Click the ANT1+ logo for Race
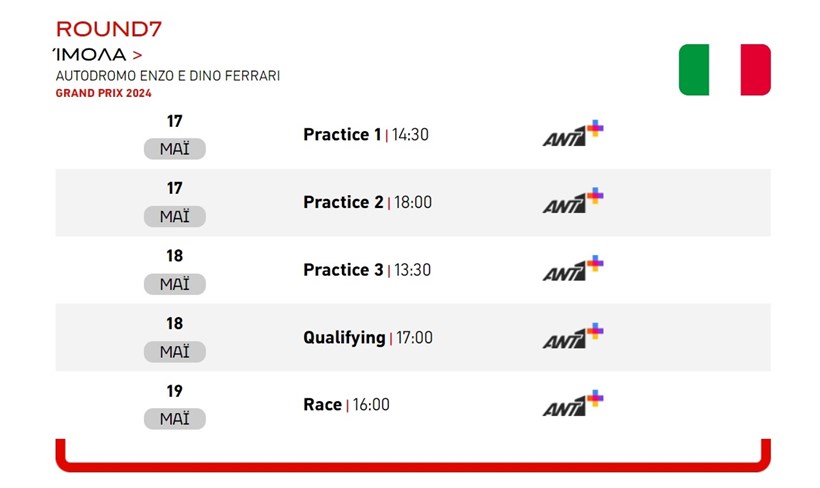The width and height of the screenshot is (820, 488). [573, 405]
